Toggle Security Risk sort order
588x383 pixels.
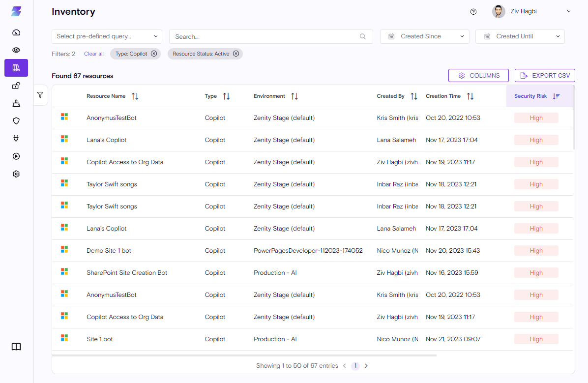[556, 96]
